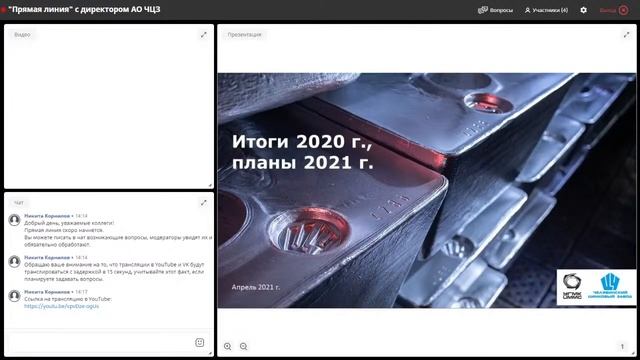The width and height of the screenshot is (640, 360).
Task: Click the Чат panel label
Action: point(19,202)
